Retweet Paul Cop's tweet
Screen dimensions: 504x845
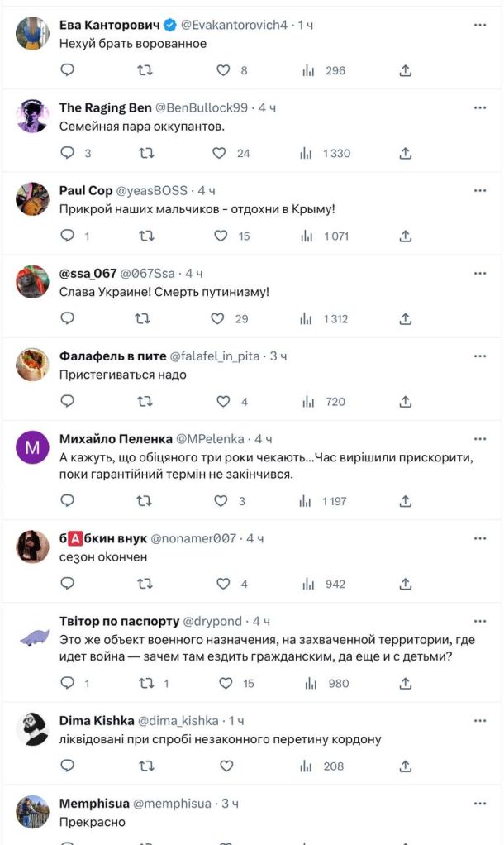145,236
